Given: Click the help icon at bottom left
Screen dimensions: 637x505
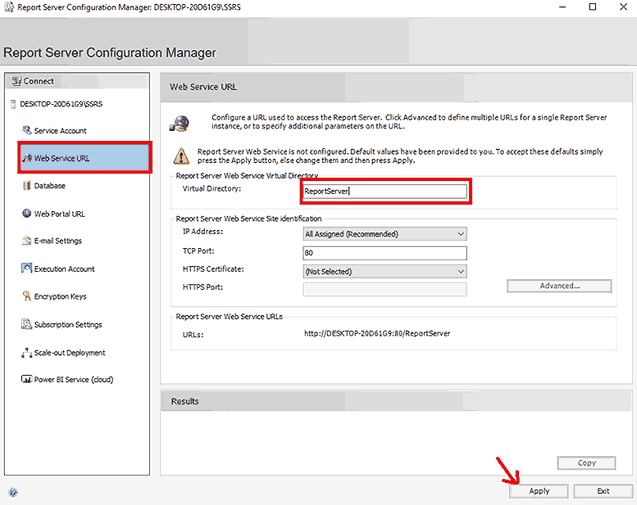Looking at the screenshot, I should click(x=12, y=492).
